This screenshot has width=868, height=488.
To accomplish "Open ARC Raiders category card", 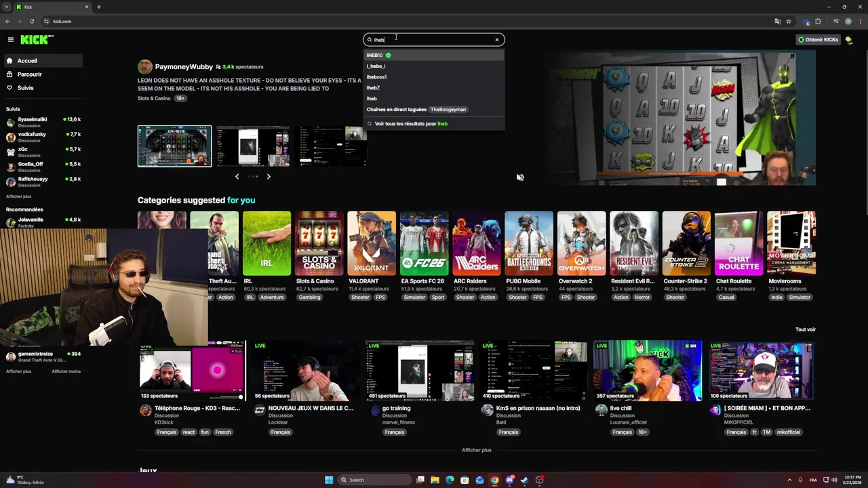I will click(x=477, y=243).
